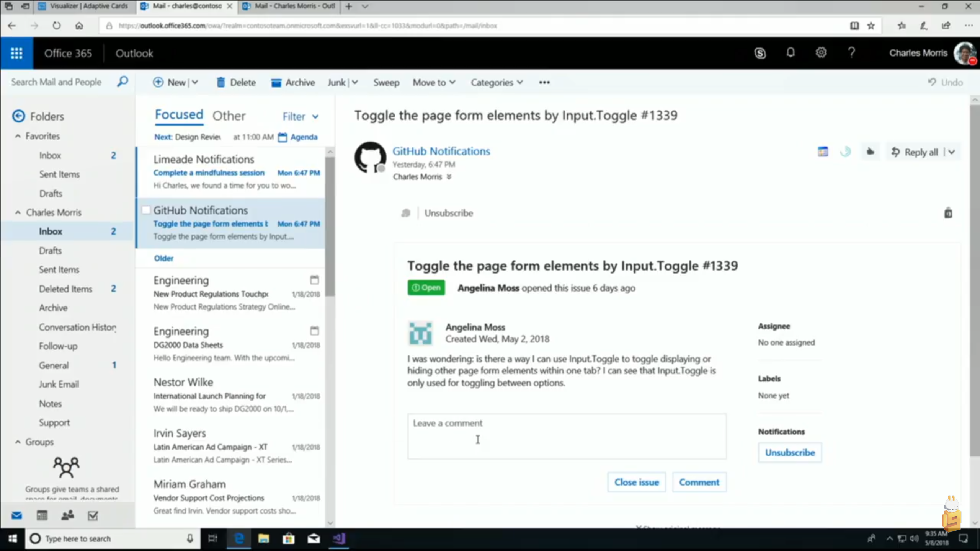Click the Folders back arrow icon

point(18,116)
